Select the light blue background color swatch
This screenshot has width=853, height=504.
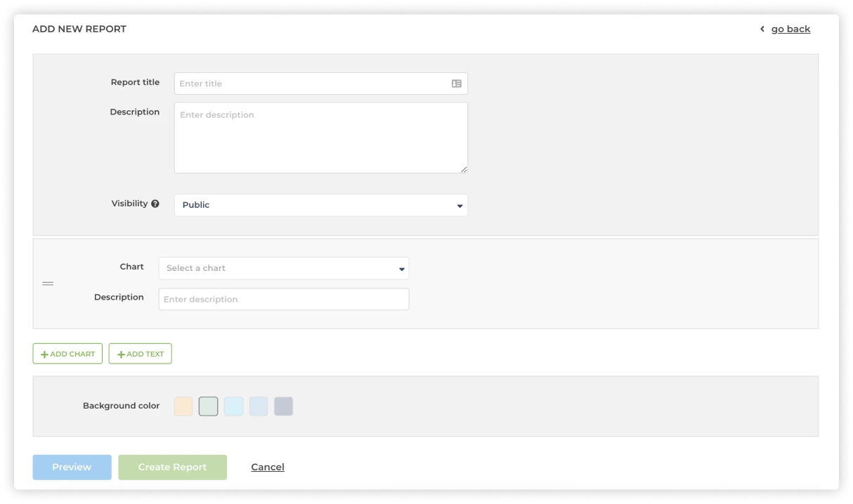point(259,406)
